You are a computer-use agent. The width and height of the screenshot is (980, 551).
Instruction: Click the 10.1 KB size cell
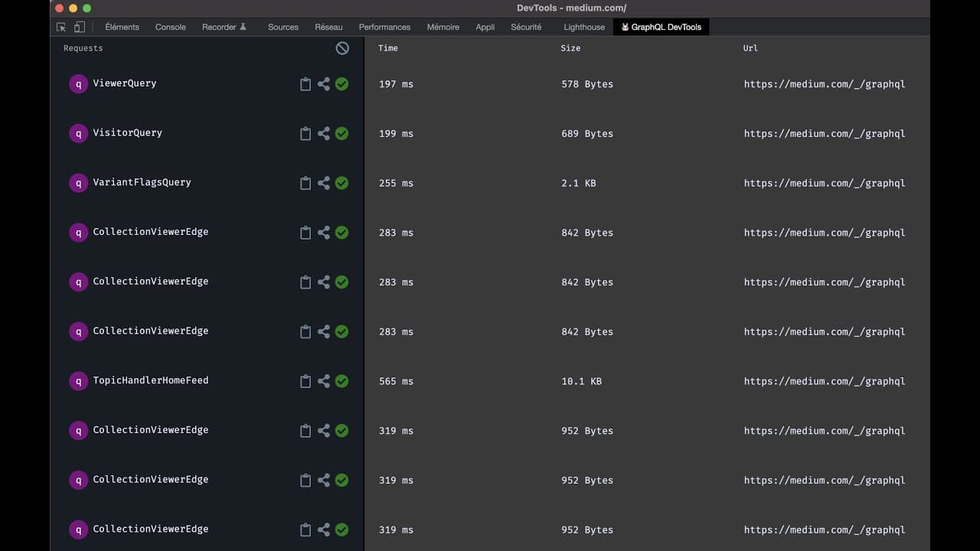click(581, 381)
